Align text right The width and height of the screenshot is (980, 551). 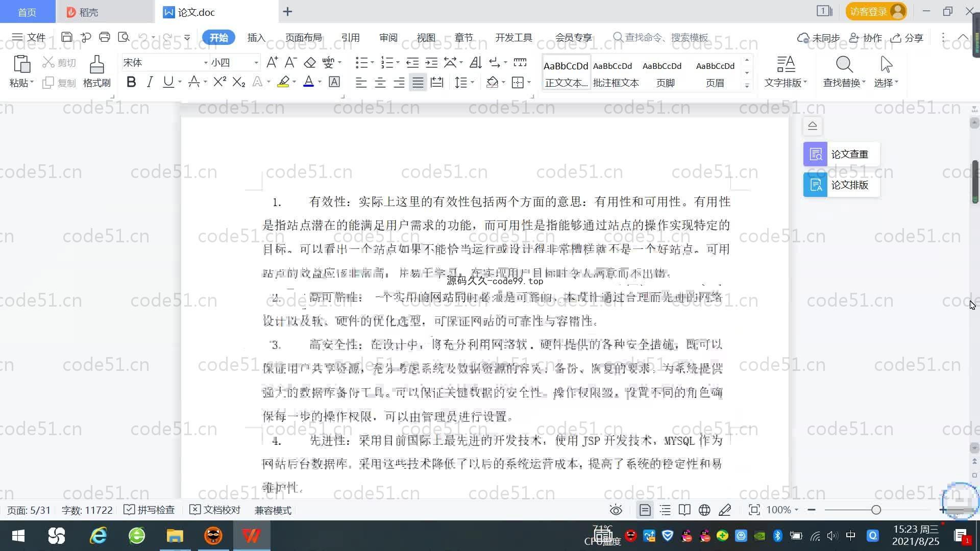(x=399, y=82)
